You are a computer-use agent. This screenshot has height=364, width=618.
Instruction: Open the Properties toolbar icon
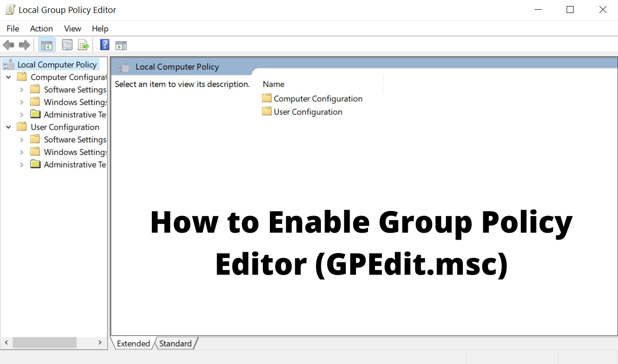click(x=67, y=45)
